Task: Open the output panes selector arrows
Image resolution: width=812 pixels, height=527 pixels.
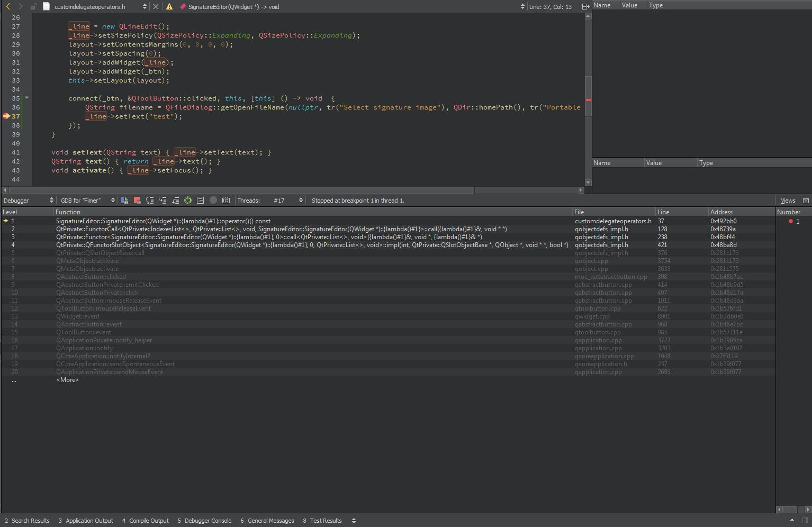Action: point(354,521)
